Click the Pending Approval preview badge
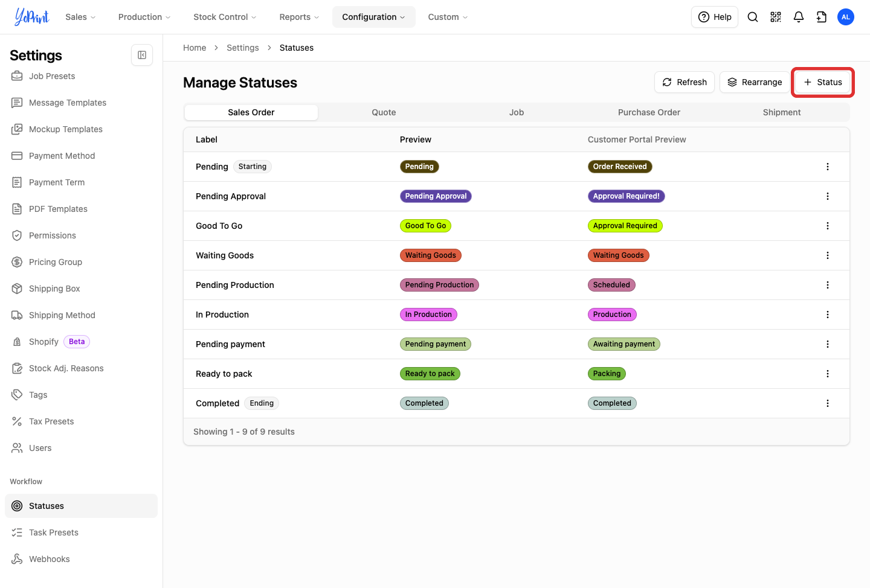Viewport: 870px width, 588px height. click(436, 196)
